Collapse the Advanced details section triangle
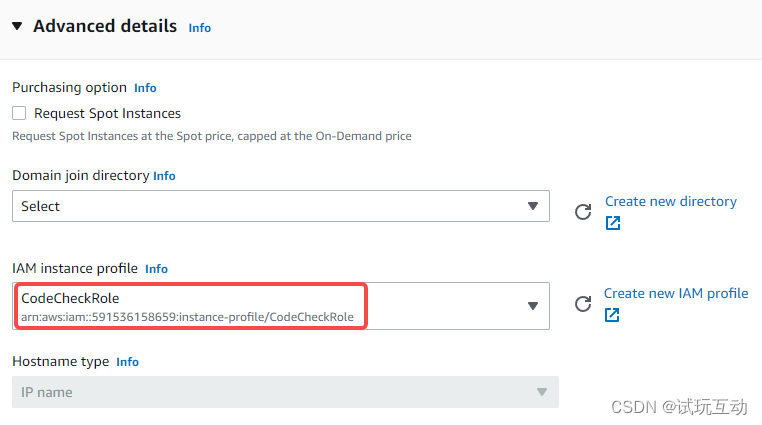The width and height of the screenshot is (762, 425). 17,26
